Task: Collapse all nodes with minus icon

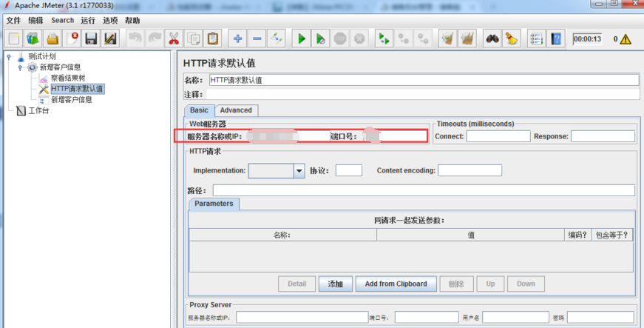Action: tap(257, 39)
